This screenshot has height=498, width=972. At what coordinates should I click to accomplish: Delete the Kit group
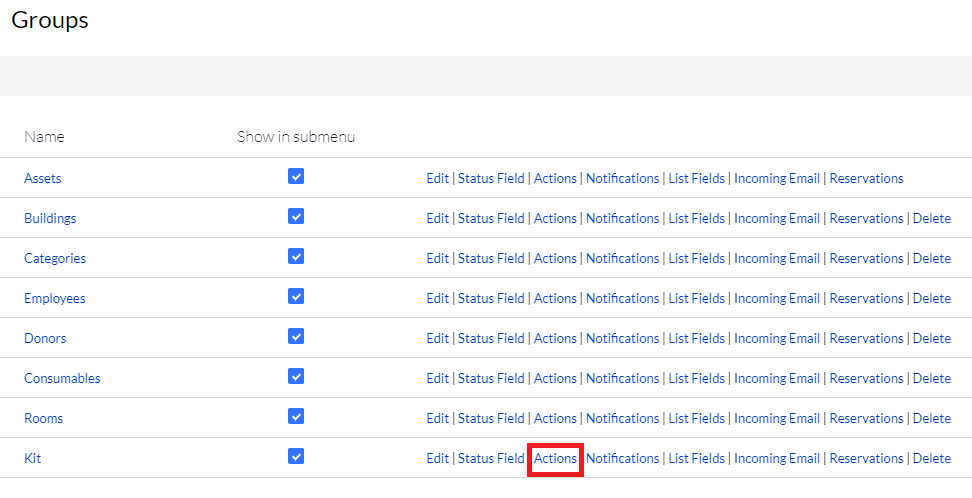(x=931, y=458)
